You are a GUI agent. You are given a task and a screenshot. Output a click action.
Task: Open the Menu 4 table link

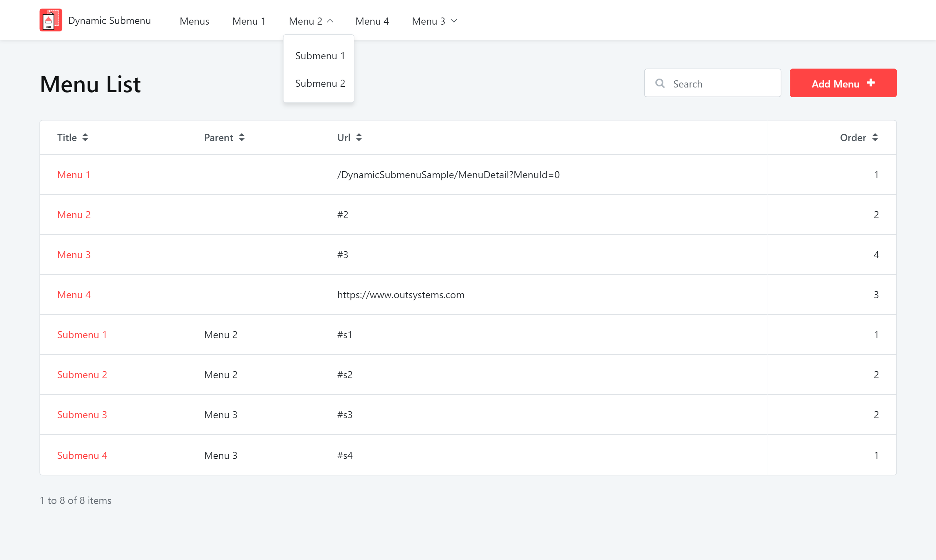pos(74,295)
